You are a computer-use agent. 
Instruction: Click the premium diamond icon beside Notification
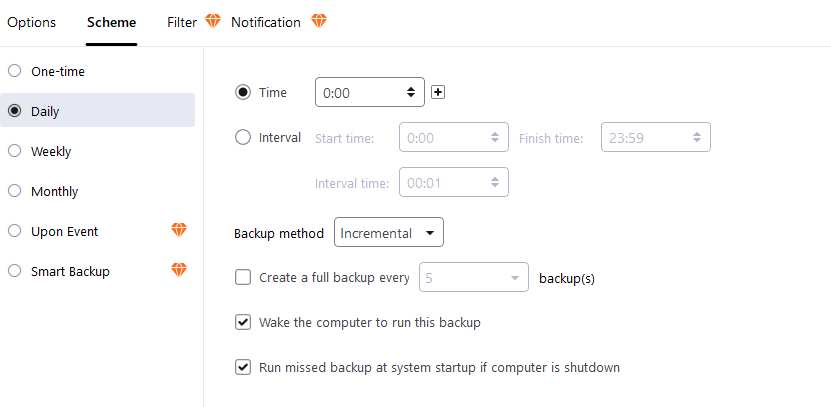tap(319, 21)
